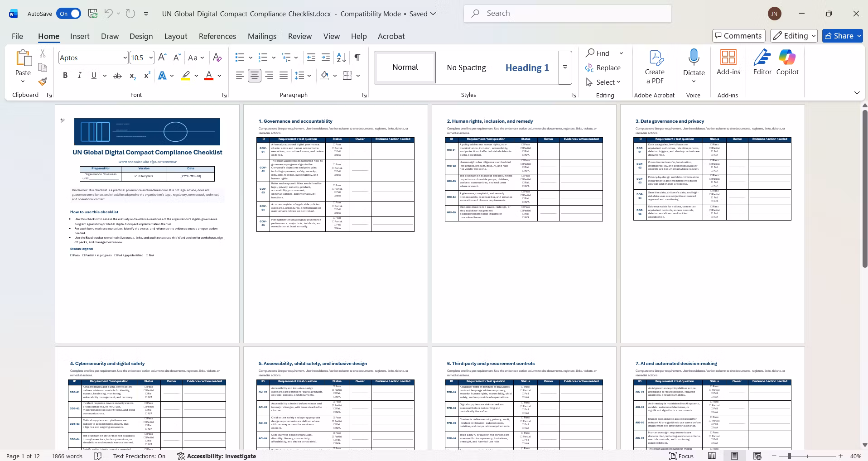This screenshot has width=868, height=461.
Task: Open the Editing mode dropdown
Action: click(x=794, y=36)
